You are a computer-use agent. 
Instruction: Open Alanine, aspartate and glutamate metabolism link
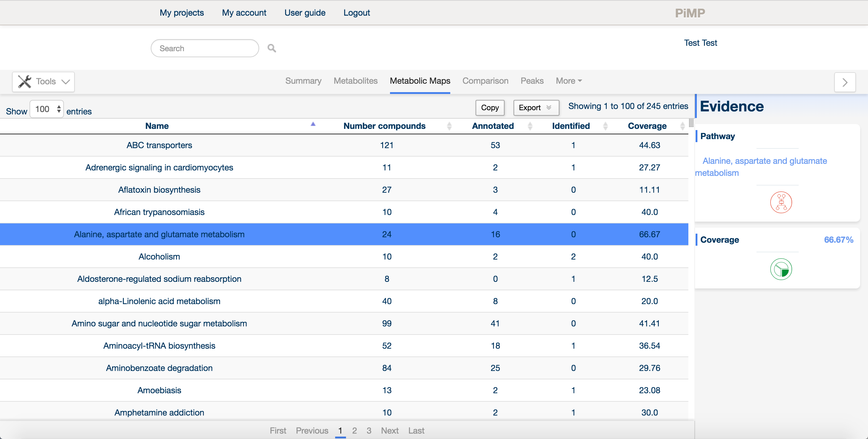tap(761, 167)
